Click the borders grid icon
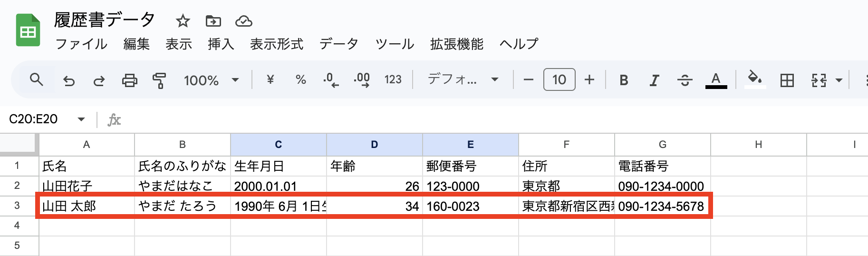This screenshot has width=868, height=256. 787,80
